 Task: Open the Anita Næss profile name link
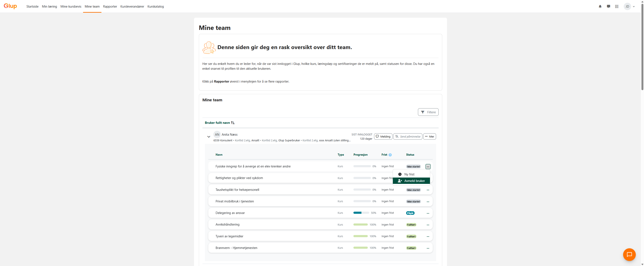click(x=229, y=134)
